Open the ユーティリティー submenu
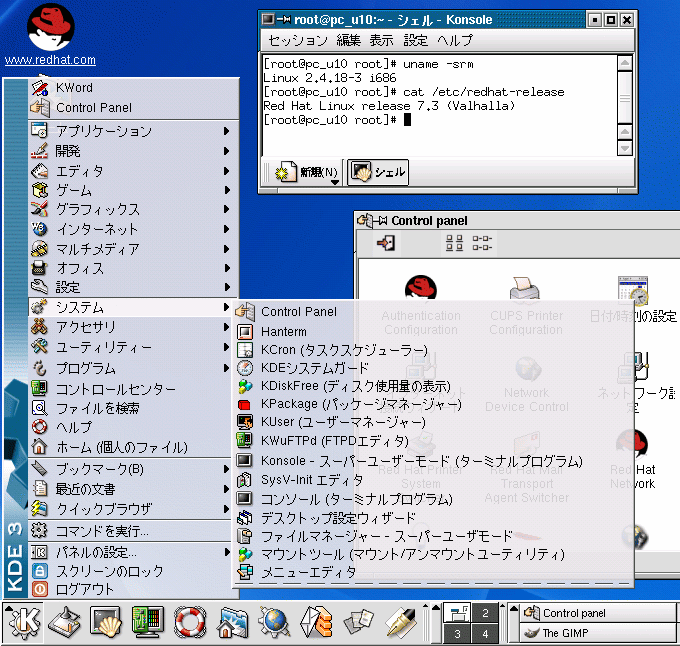 (130, 347)
